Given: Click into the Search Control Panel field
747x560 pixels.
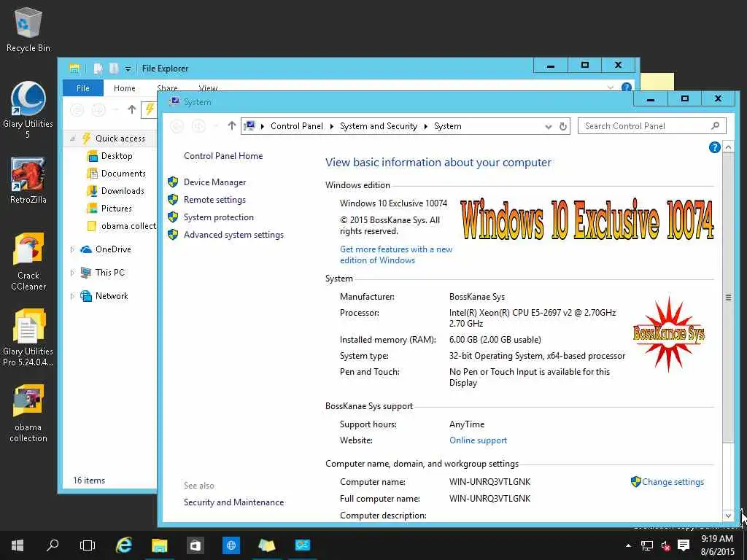Looking at the screenshot, I should [x=651, y=126].
